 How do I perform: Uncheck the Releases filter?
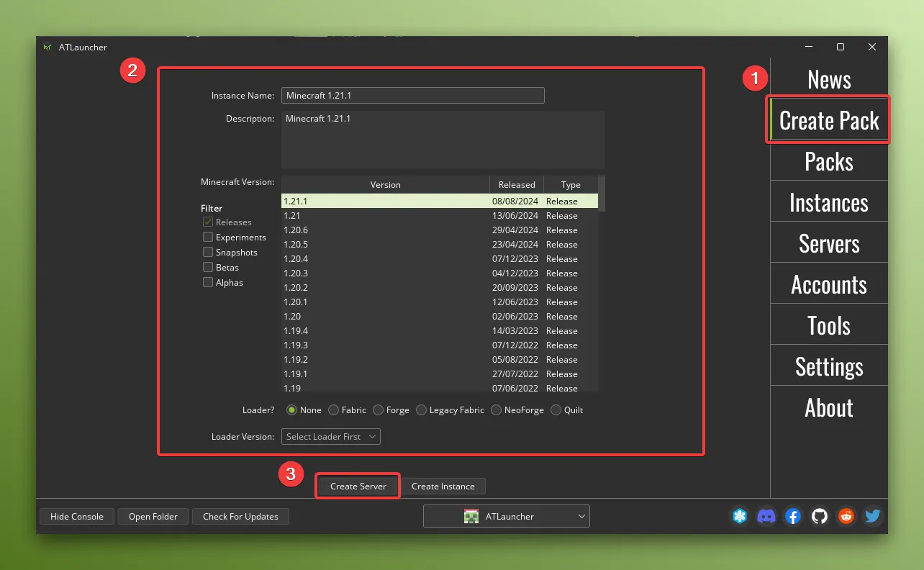208,222
